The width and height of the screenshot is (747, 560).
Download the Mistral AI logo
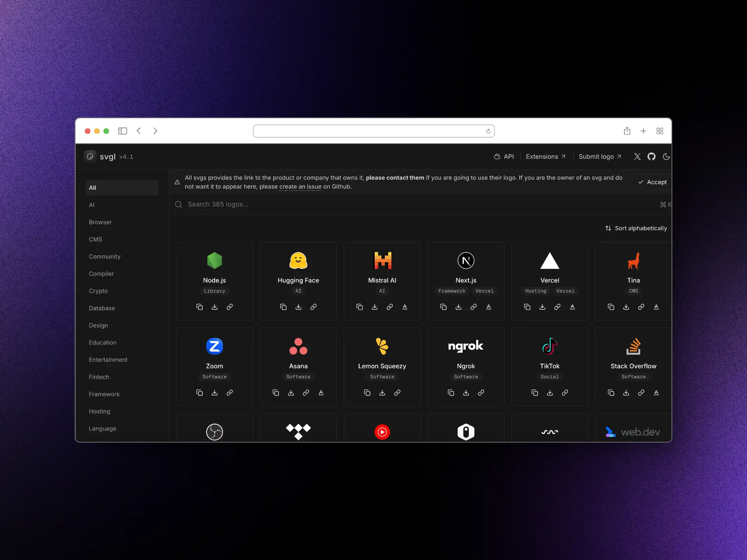375,307
